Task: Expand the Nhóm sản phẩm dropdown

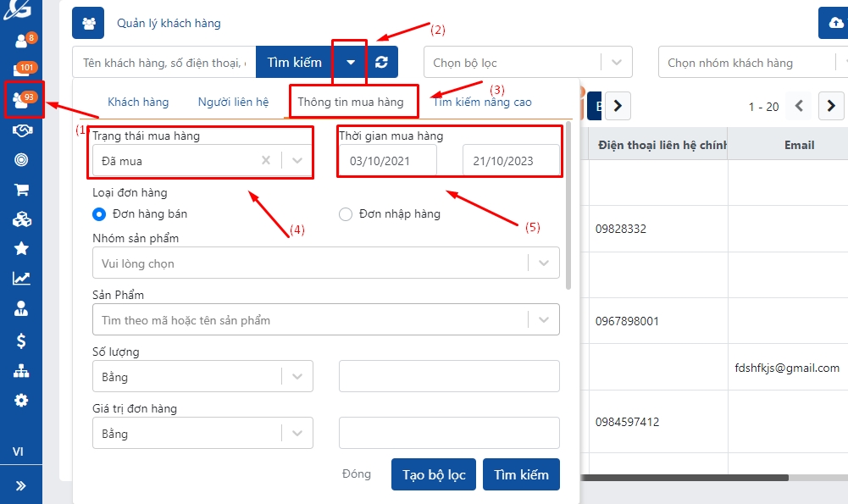Action: point(543,263)
